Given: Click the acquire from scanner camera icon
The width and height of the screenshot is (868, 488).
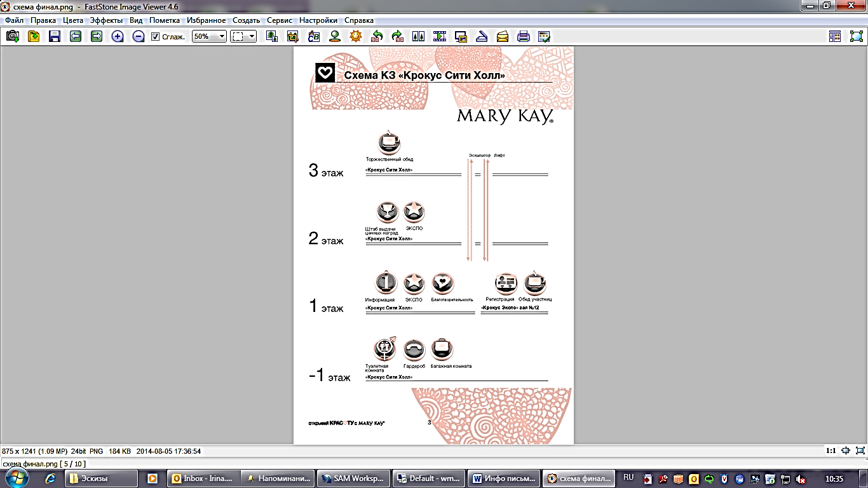Looking at the screenshot, I should pos(12,37).
